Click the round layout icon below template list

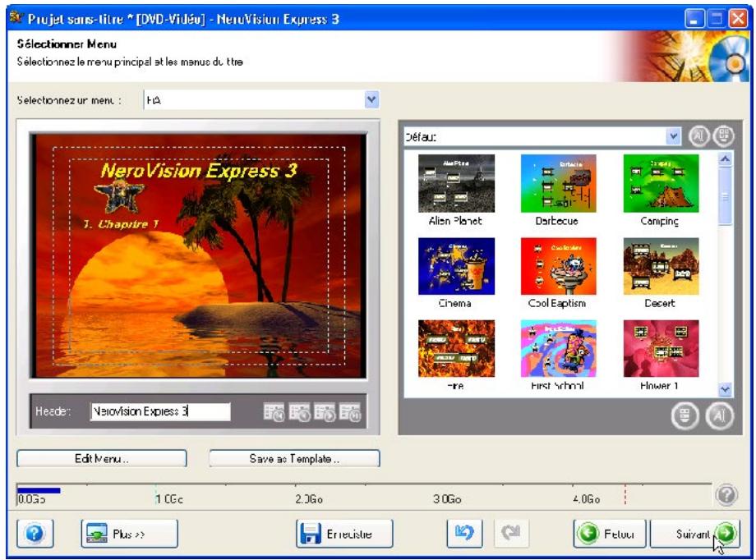click(x=685, y=415)
